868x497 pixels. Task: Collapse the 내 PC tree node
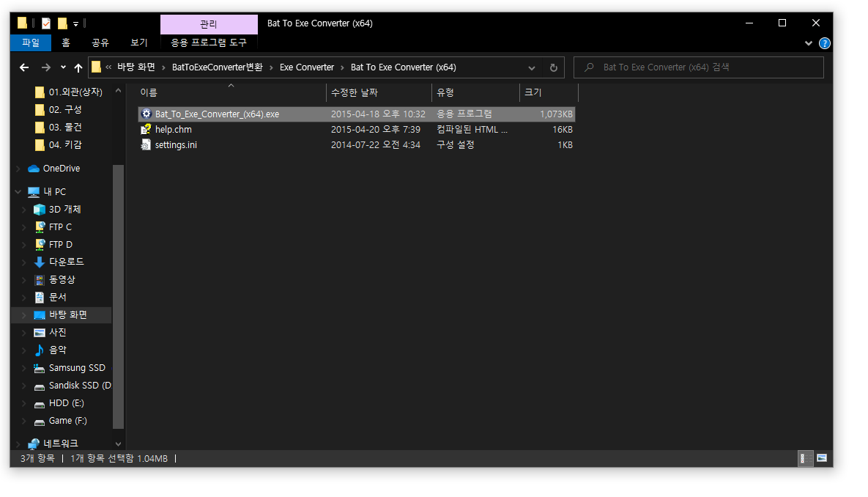click(x=18, y=192)
